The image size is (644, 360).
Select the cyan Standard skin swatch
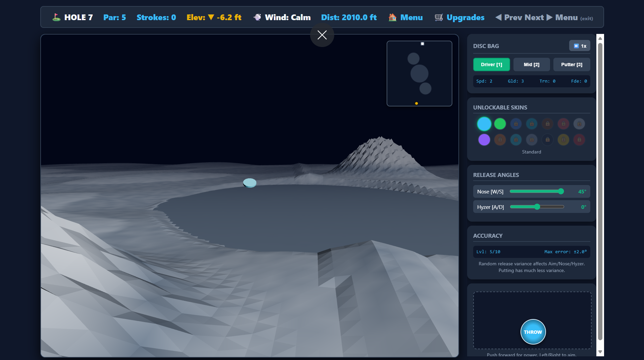click(484, 124)
